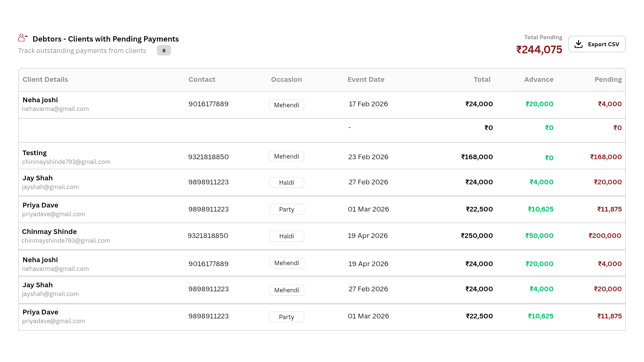Click the debtor count badge showing 6
The width and height of the screenshot is (644, 362).
164,50
